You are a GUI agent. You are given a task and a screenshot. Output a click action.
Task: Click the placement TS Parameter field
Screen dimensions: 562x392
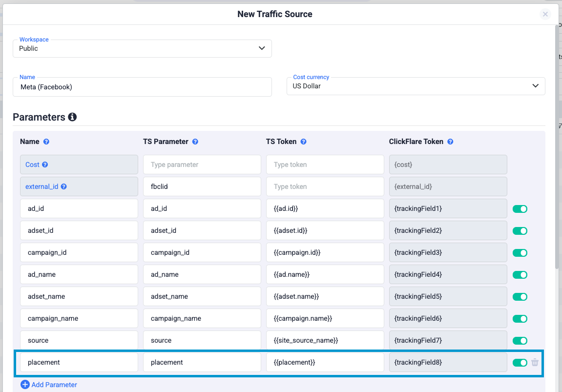pyautogui.click(x=202, y=362)
